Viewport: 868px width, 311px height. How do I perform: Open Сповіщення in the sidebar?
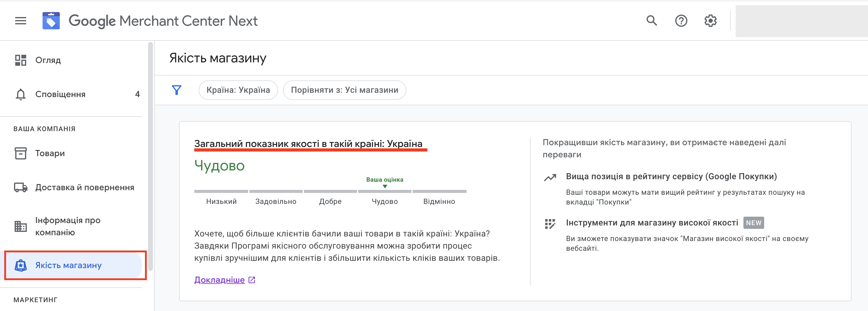click(60, 94)
